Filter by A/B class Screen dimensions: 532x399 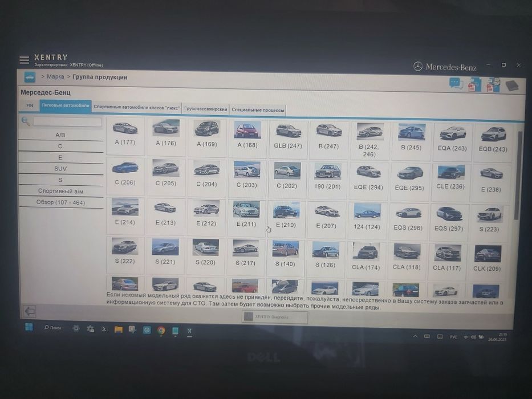[60, 135]
